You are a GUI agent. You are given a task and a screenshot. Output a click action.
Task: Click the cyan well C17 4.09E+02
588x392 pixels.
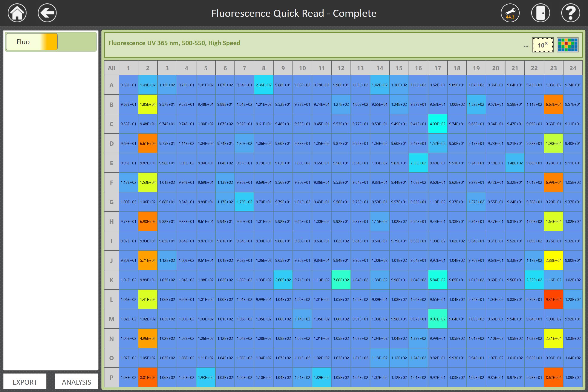coord(438,124)
